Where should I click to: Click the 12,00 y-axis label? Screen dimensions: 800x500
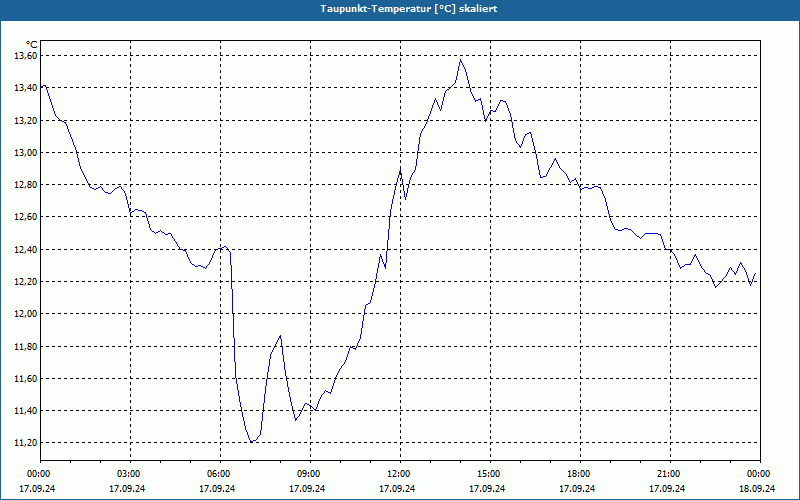point(25,314)
